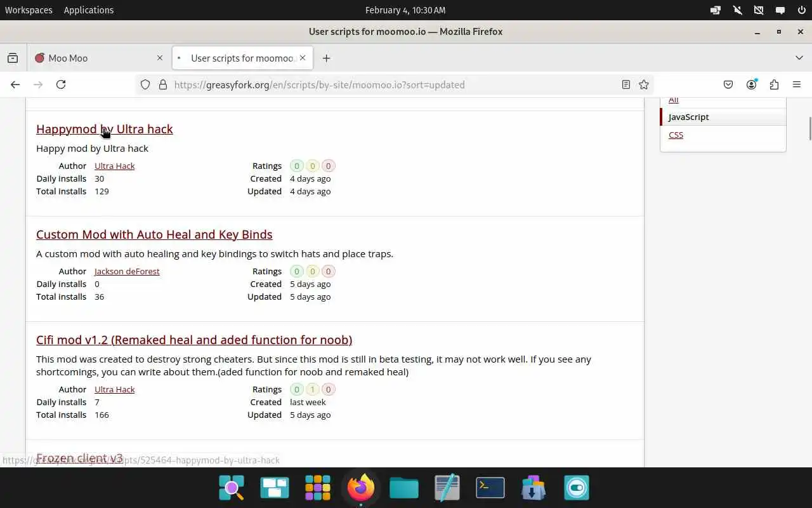Open the workspaces overview dock icon
Image resolution: width=812 pixels, height=508 pixels.
pos(275,488)
